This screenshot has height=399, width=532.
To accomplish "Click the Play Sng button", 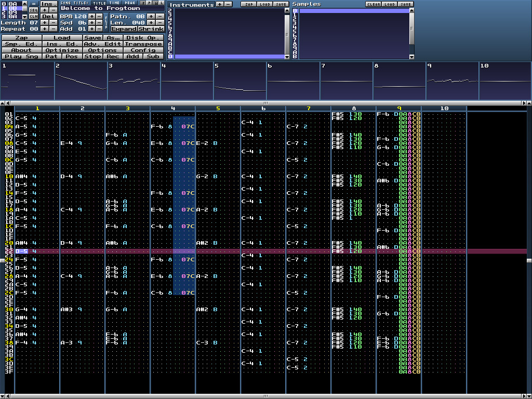I will coord(21,57).
